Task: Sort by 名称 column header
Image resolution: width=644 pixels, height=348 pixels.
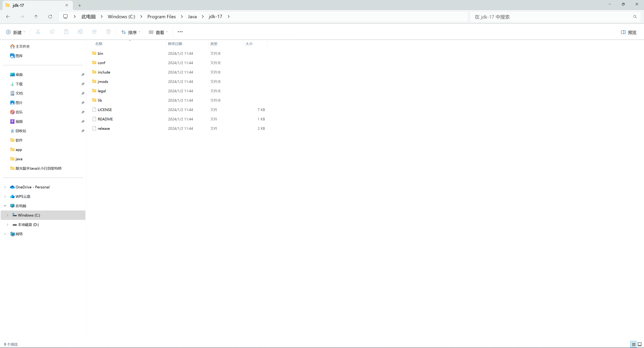Action: [99, 44]
